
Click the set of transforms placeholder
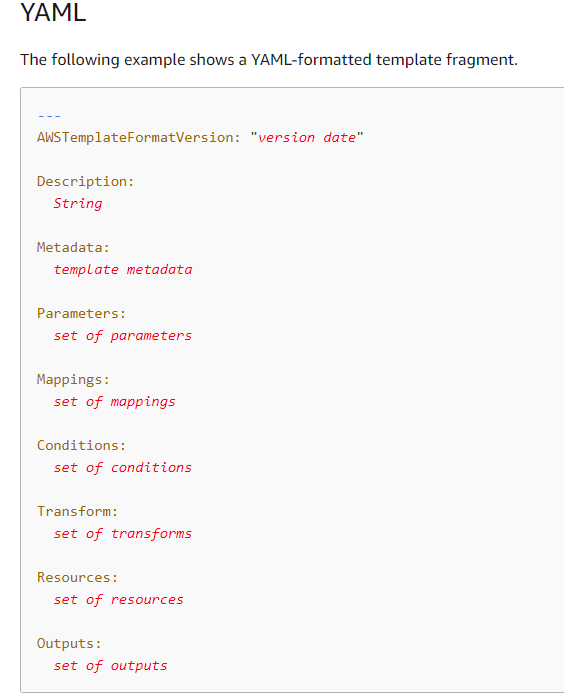tap(123, 533)
